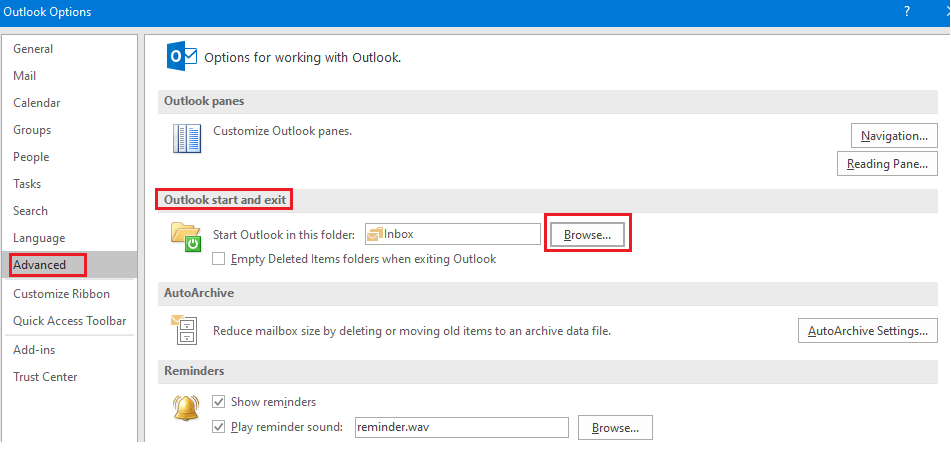Screen dimensions: 951x460
Task: Click the Outlook Options title text
Action: pos(47,12)
